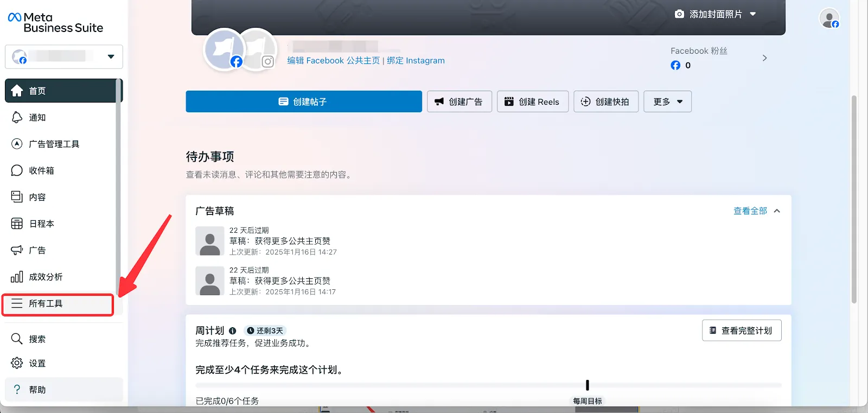Click thumbnail of draft updated 14:27

210,241
